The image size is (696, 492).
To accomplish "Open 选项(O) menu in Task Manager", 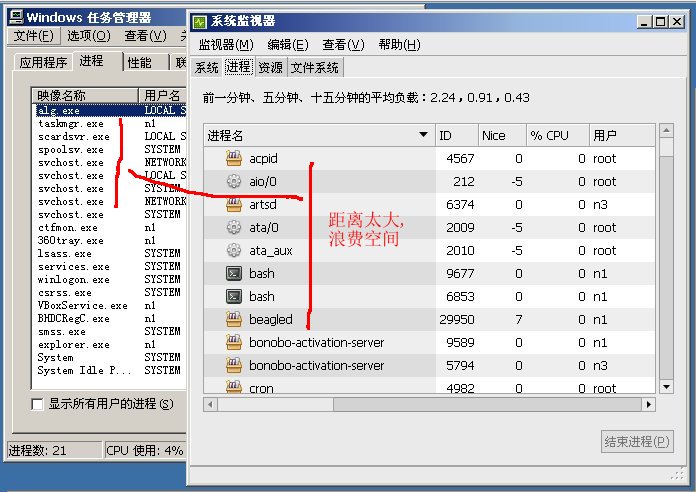I will (x=89, y=36).
